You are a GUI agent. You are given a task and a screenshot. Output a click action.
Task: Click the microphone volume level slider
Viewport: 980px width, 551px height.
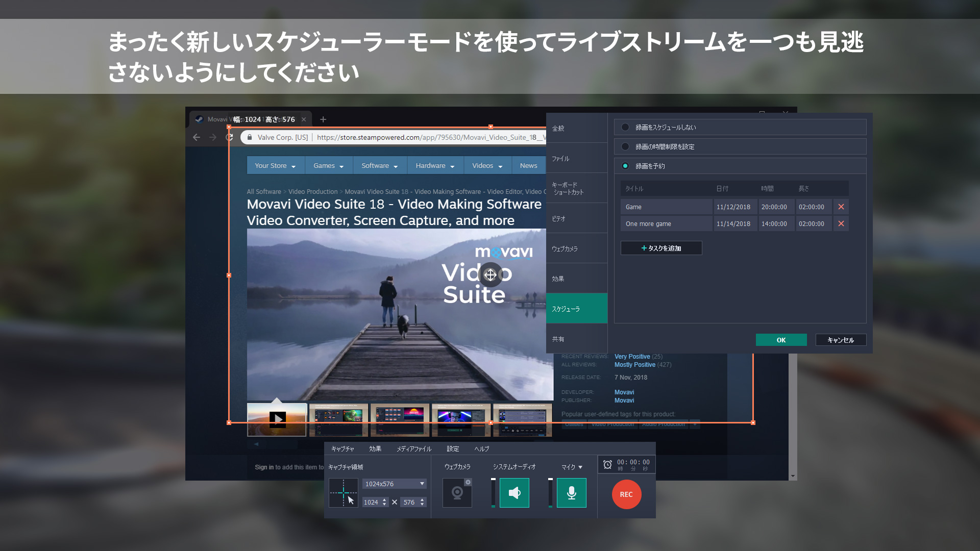[x=550, y=493]
